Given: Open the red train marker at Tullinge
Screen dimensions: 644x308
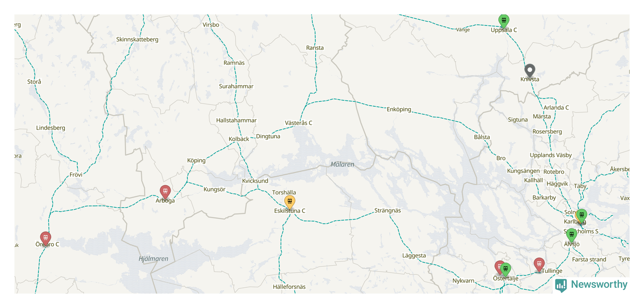Looking at the screenshot, I should [539, 264].
